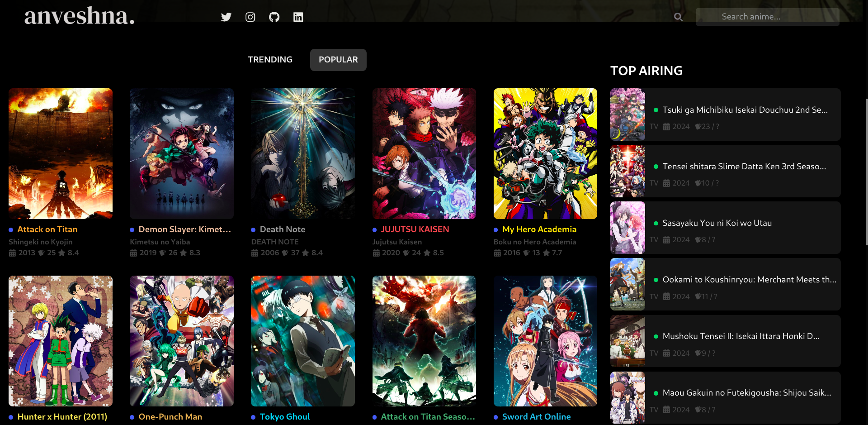Switch to the Trending tab
The image size is (868, 425).
[270, 60]
